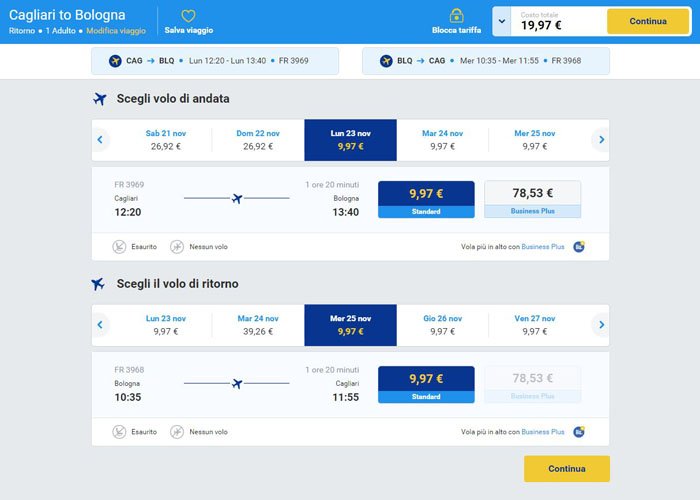The width and height of the screenshot is (700, 500).
Task: Click Nessun volo icon under return flight
Action: 177,432
